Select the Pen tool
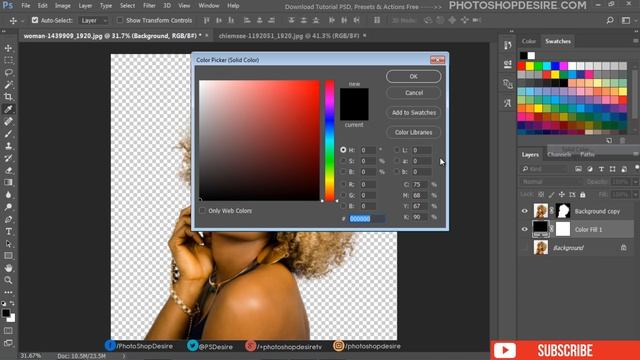 pyautogui.click(x=8, y=219)
